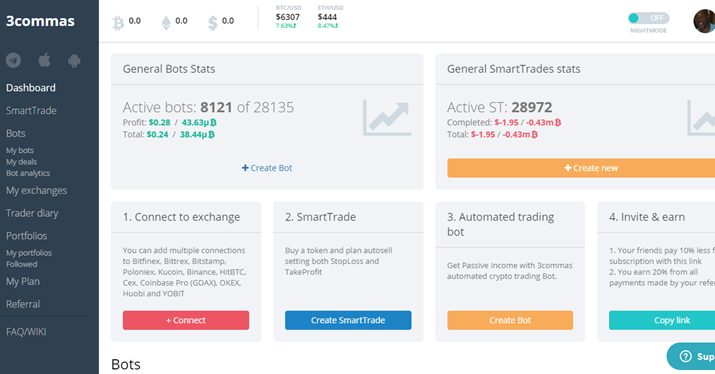Click the 2. SmartTrade card heading

[320, 217]
